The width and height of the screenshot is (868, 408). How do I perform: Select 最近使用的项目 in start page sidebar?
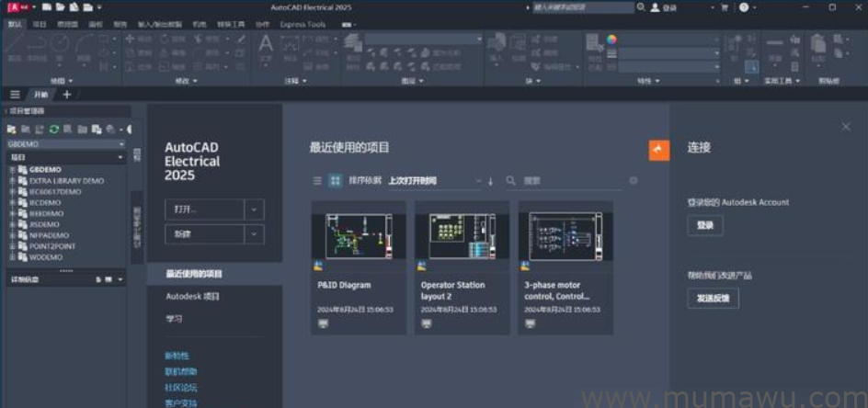215,274
